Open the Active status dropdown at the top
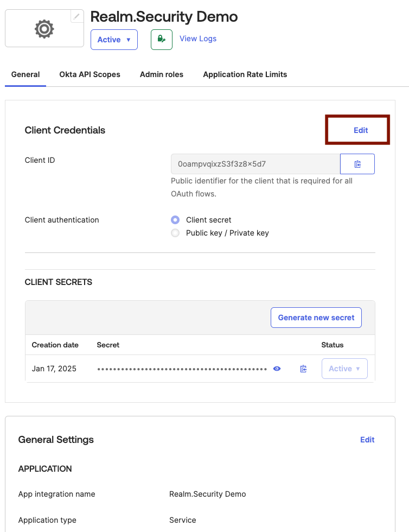The width and height of the screenshot is (409, 532). pos(114,39)
